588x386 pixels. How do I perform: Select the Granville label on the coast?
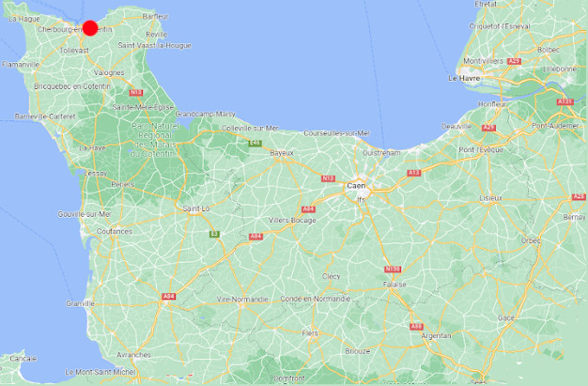coord(80,303)
